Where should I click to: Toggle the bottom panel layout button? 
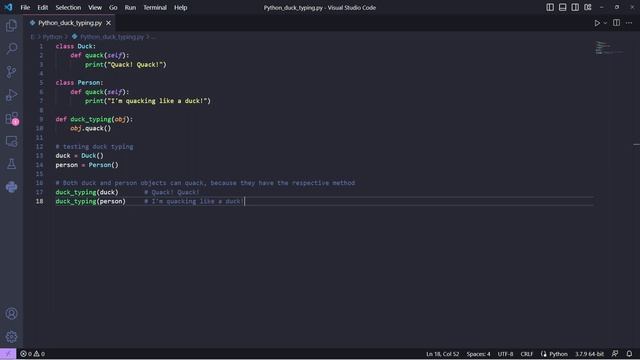pos(562,7)
